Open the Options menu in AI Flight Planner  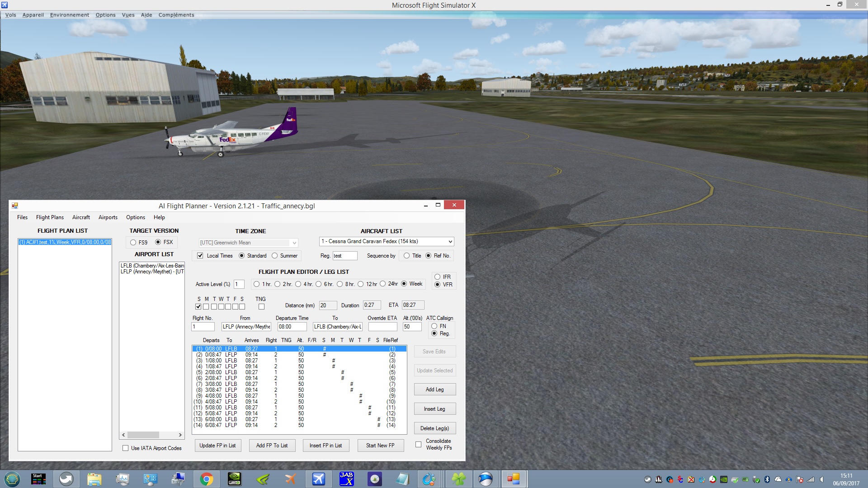[136, 217]
